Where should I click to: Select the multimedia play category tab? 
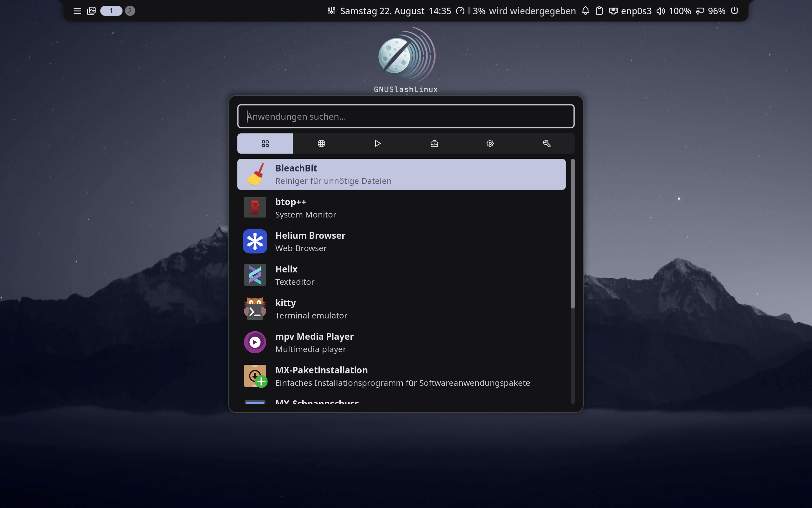[x=377, y=144]
